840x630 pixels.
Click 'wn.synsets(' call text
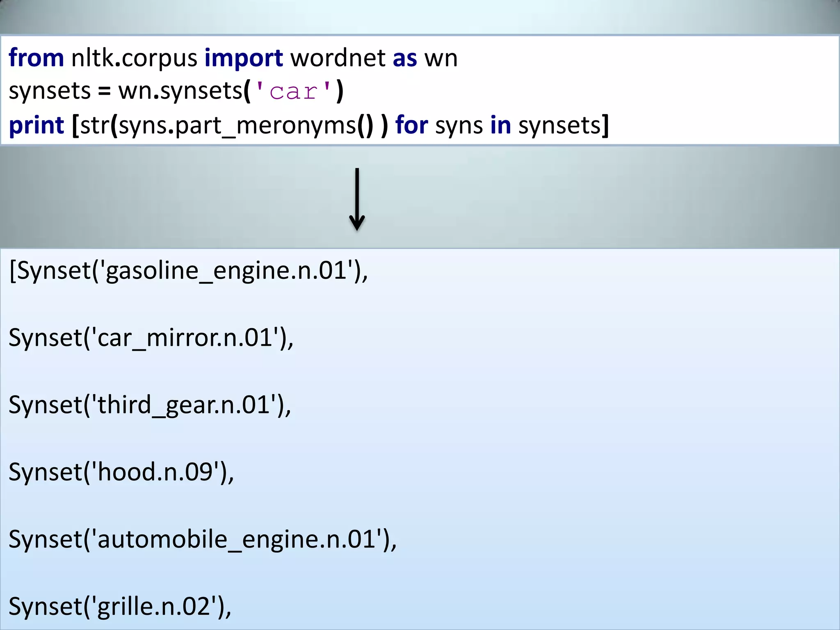tap(184, 91)
